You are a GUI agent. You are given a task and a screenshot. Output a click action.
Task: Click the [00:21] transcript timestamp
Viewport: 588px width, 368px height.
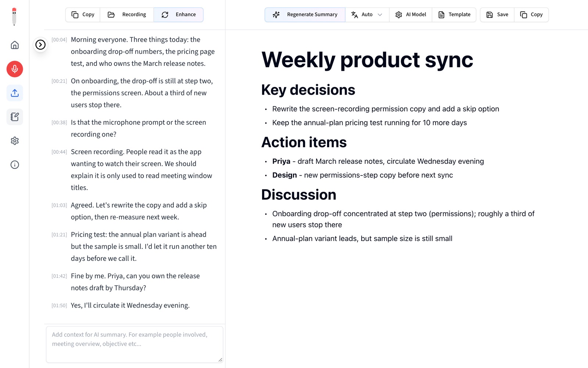click(x=59, y=81)
